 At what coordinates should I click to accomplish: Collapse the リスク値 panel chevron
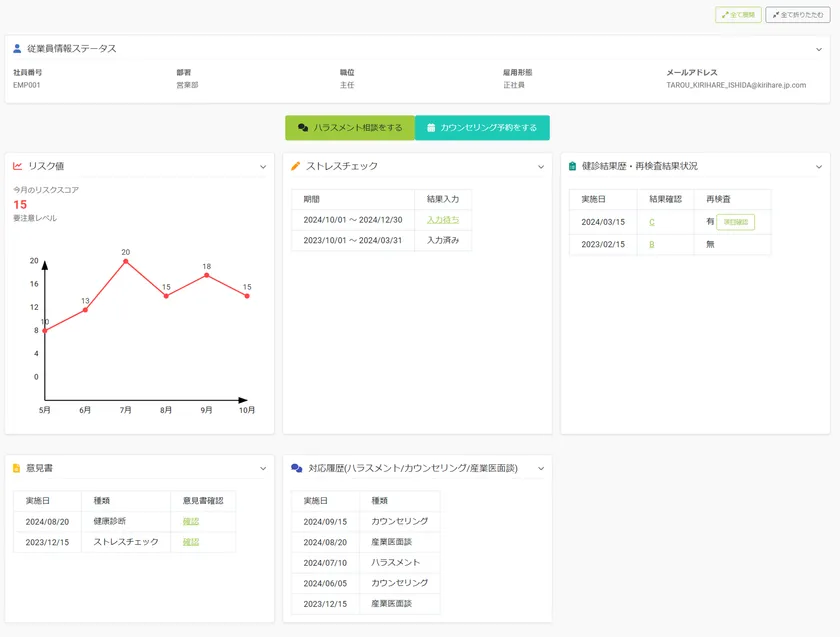pos(263,167)
